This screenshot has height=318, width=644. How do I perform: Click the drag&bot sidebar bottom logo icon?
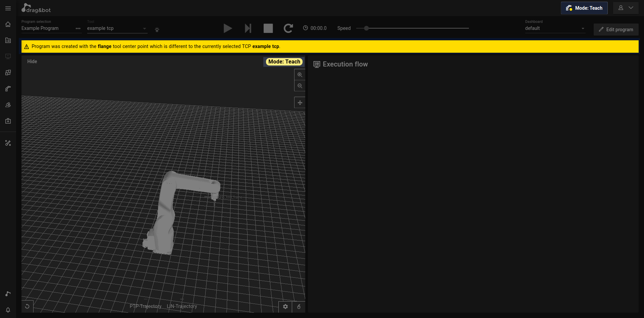8,294
